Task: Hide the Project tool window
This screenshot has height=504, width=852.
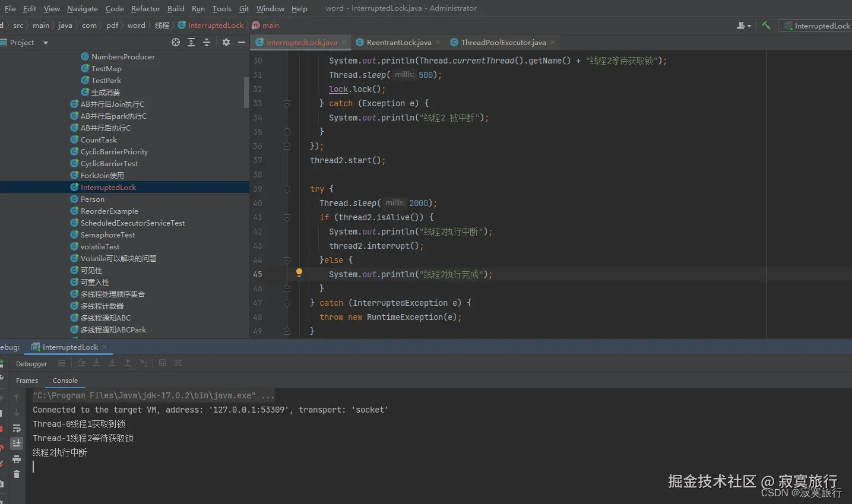Action: (242, 42)
